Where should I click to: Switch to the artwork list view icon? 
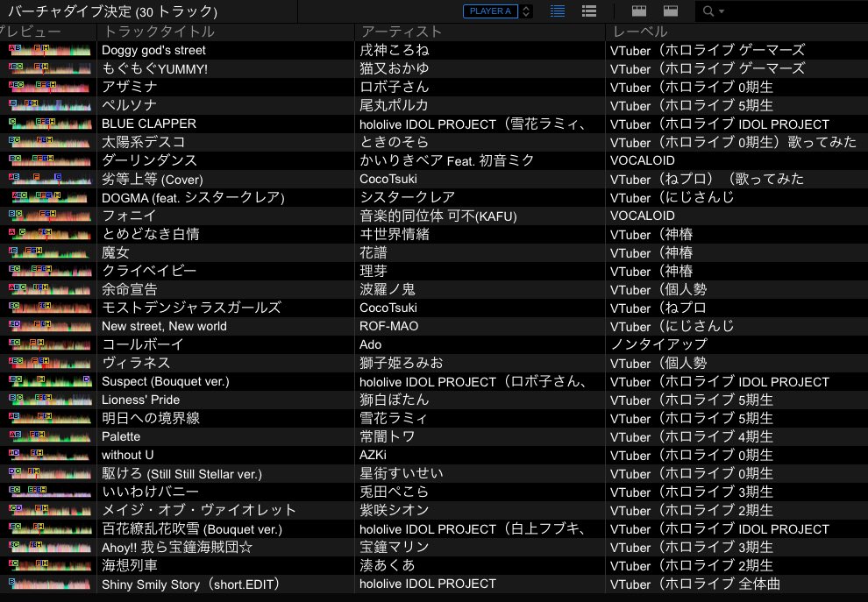(589, 11)
